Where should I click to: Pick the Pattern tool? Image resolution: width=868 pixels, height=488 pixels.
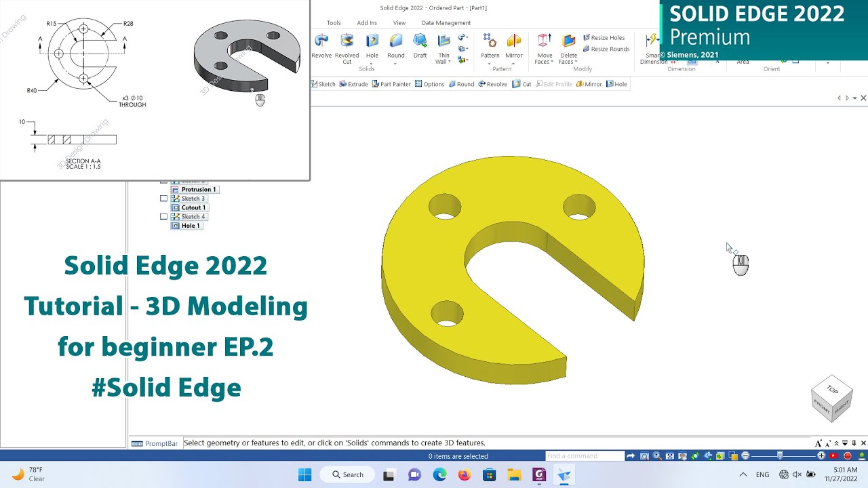coord(490,46)
